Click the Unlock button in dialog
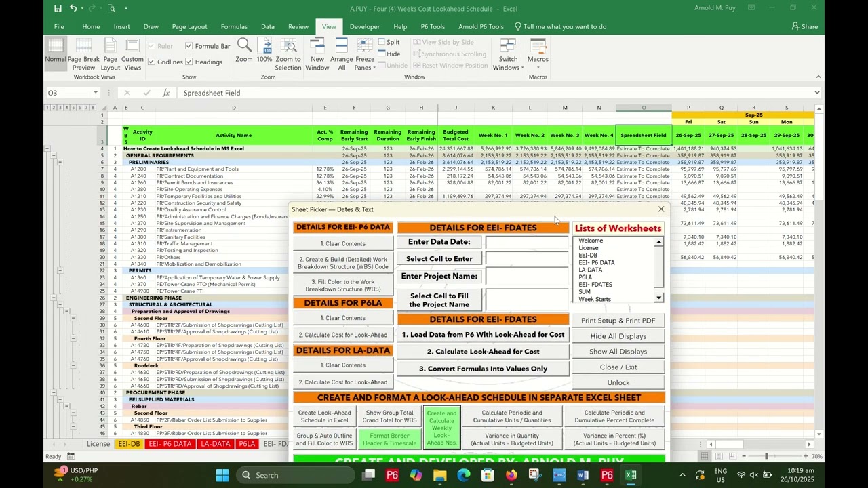The height and width of the screenshot is (488, 868). [x=618, y=383]
